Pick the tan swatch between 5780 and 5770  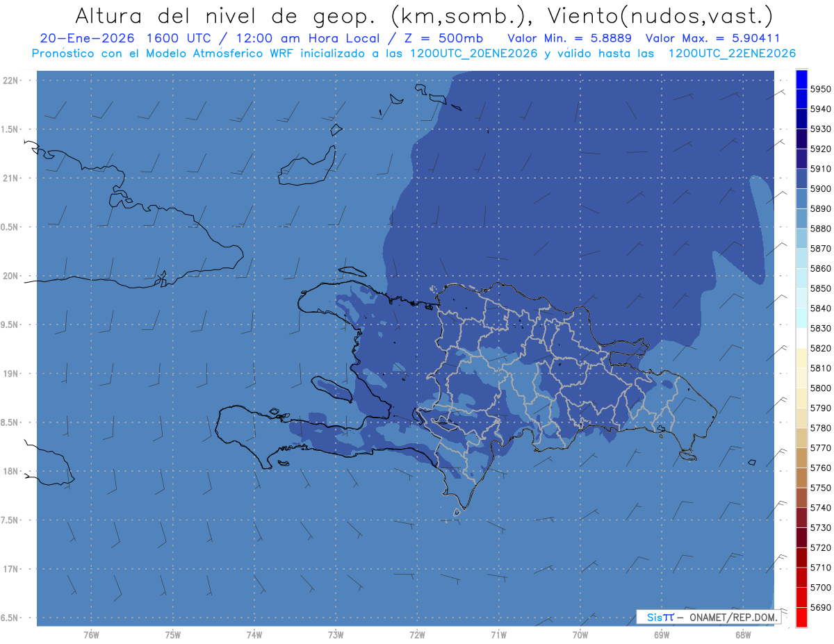pos(801,438)
